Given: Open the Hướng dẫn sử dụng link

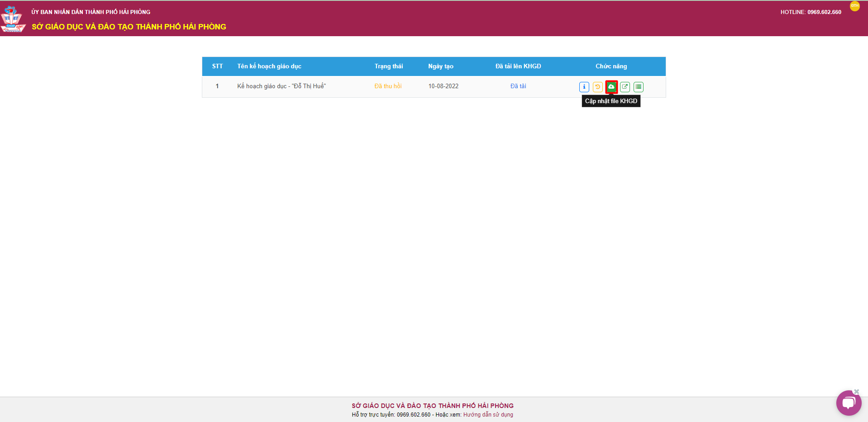Looking at the screenshot, I should coord(488,415).
